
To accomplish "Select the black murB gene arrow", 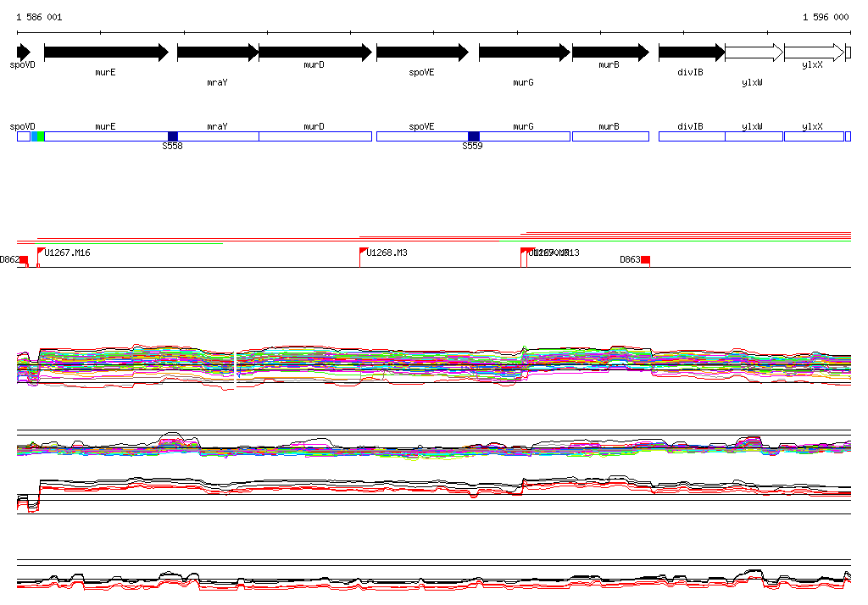I will tap(610, 53).
